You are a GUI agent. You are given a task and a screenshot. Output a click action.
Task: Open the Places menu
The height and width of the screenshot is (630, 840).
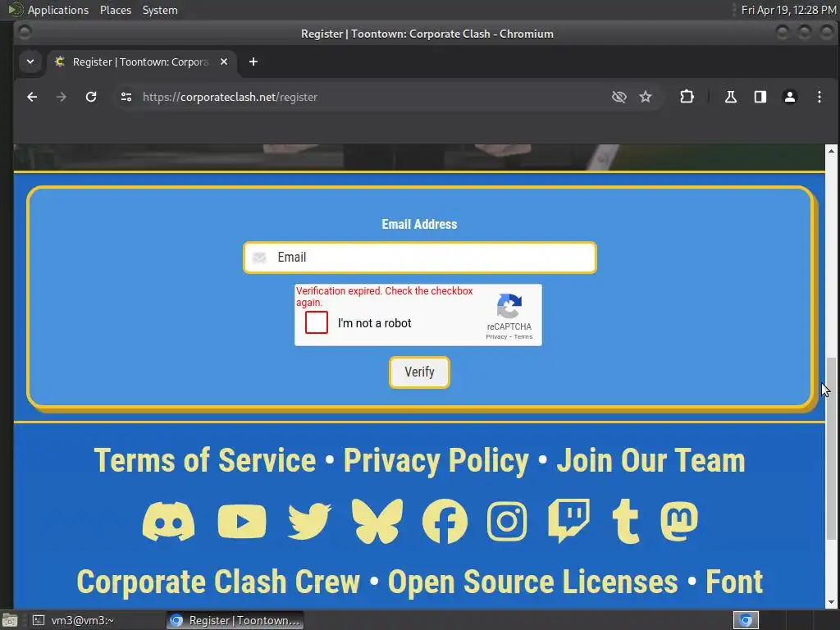pyautogui.click(x=115, y=10)
